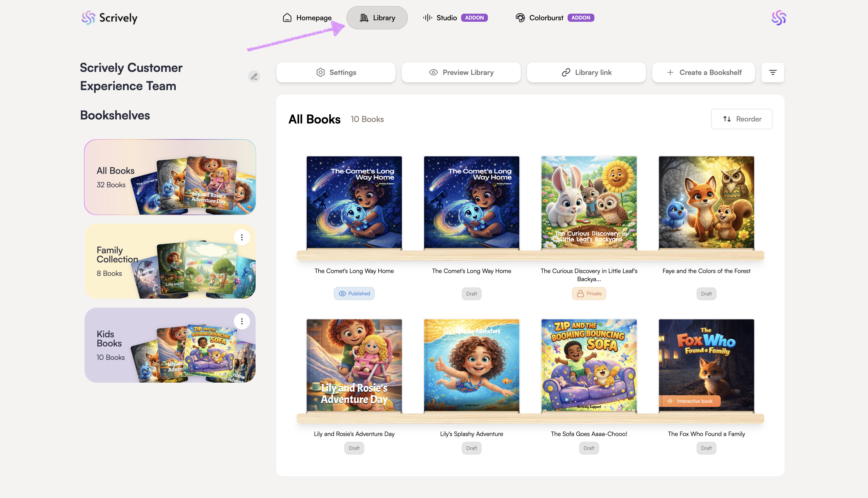The image size is (868, 498).
Task: Click the Interactive book badge on Fox cover
Action: (690, 401)
